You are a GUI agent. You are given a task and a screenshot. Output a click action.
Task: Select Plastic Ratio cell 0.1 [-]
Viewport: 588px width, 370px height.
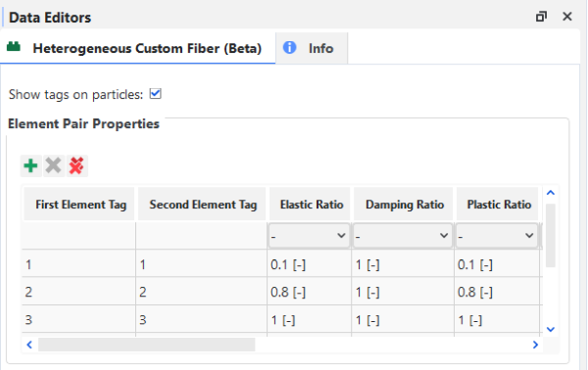coord(497,264)
